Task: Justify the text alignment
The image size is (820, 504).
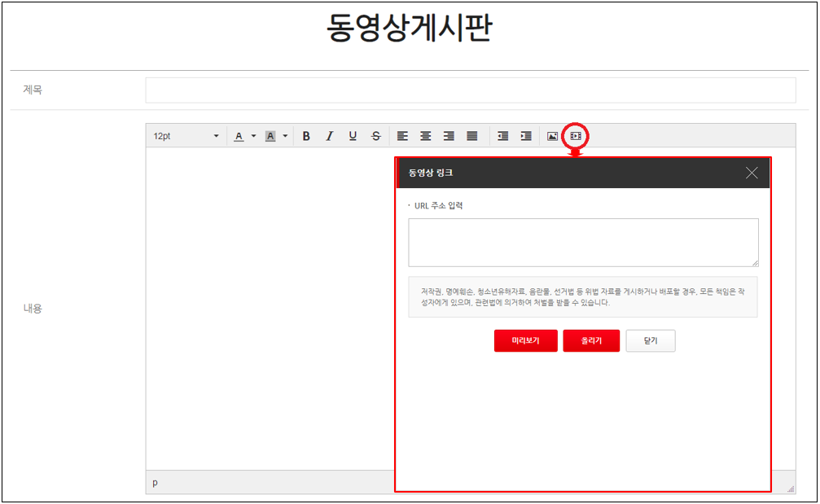Action: (471, 136)
